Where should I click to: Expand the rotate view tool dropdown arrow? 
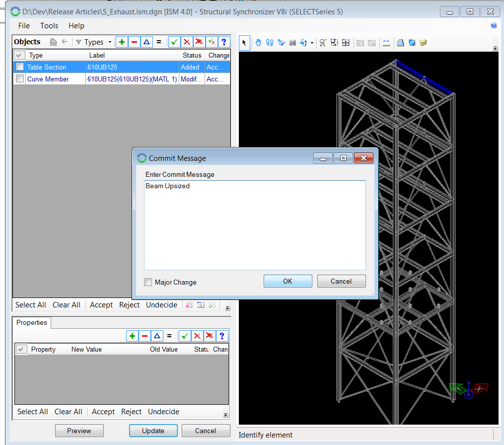[x=312, y=43]
